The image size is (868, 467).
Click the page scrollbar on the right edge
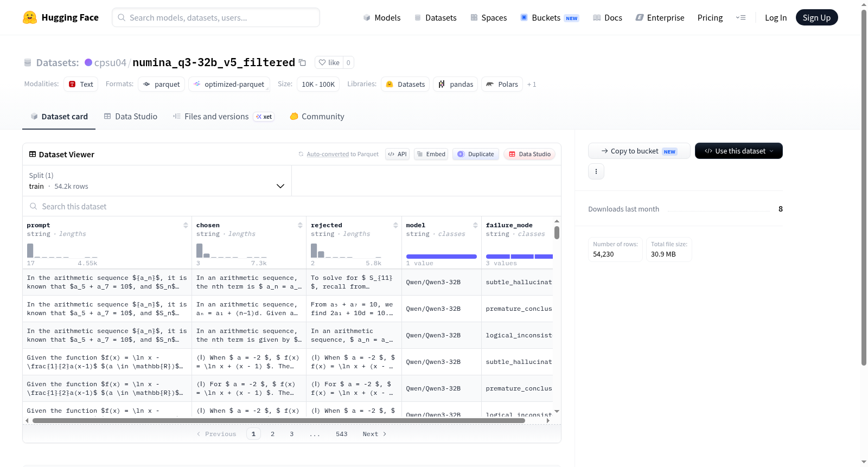point(864,187)
